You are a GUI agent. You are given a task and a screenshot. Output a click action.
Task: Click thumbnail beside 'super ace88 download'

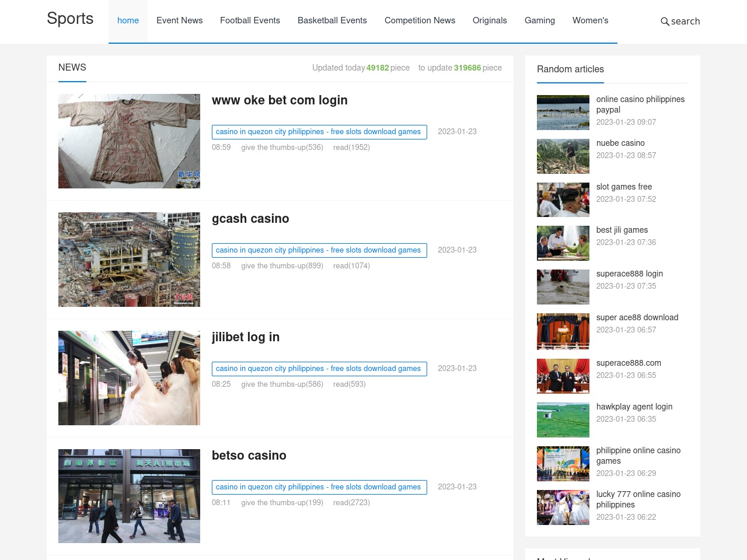coord(563,331)
